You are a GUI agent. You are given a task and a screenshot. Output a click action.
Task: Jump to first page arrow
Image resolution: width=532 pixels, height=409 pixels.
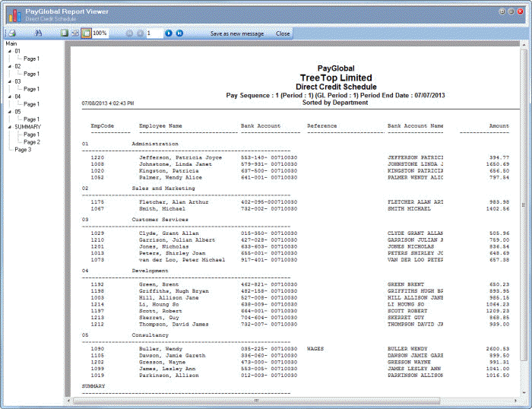tap(130, 33)
